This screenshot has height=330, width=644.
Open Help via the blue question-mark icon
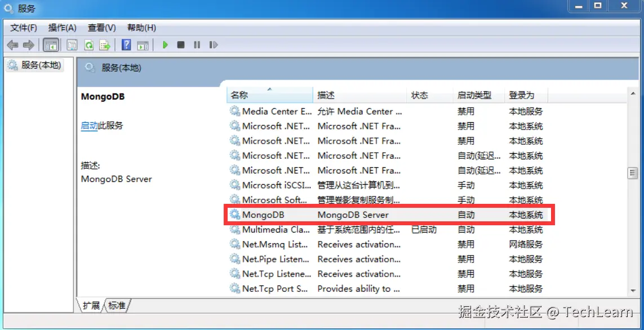(127, 44)
